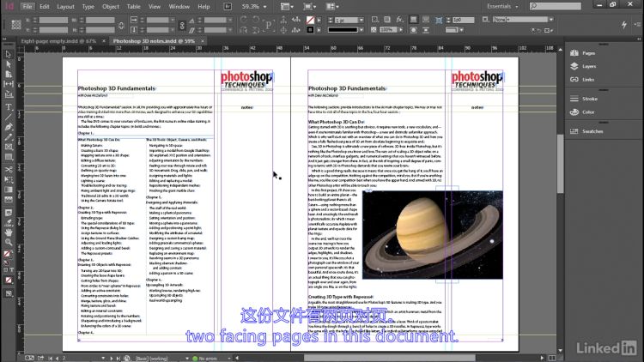Select the Gradient Swatch tool
The image size is (644, 362).
pyautogui.click(x=9, y=190)
